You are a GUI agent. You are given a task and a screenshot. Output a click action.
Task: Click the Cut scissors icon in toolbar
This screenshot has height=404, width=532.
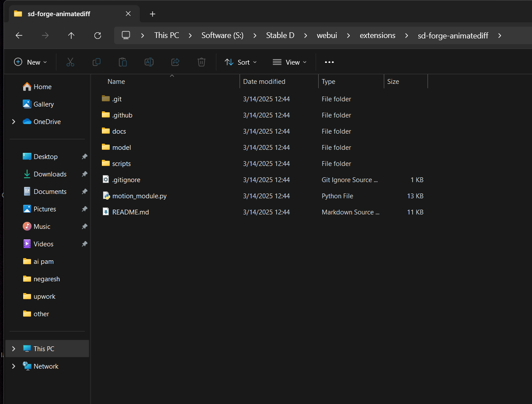pos(70,62)
